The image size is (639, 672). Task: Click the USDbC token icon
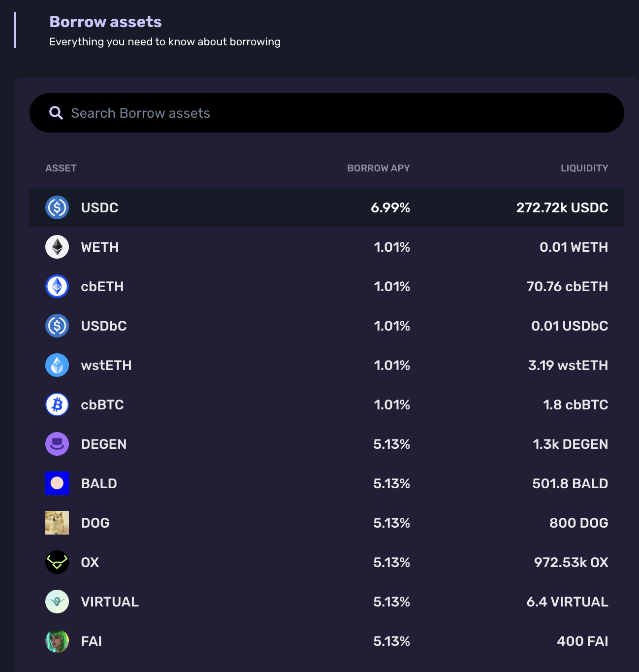point(57,326)
